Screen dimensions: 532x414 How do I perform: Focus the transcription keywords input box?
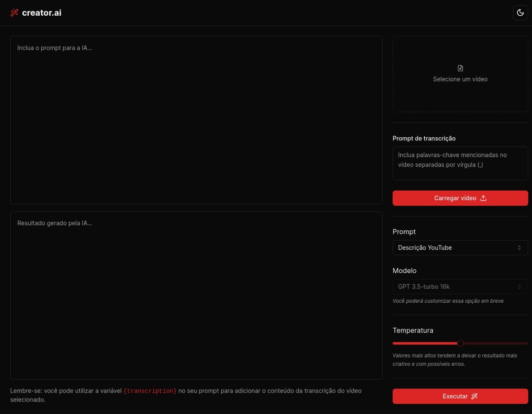(x=460, y=163)
